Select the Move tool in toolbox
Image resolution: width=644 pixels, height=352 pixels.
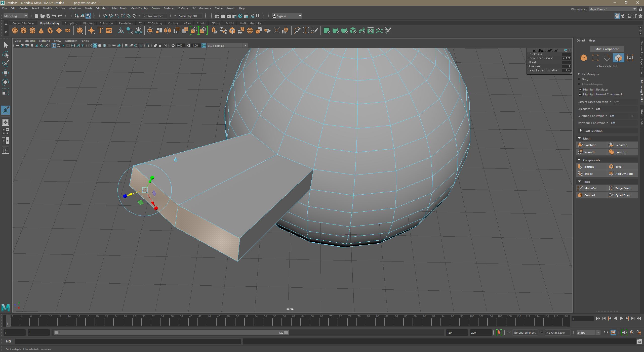[x=6, y=73]
